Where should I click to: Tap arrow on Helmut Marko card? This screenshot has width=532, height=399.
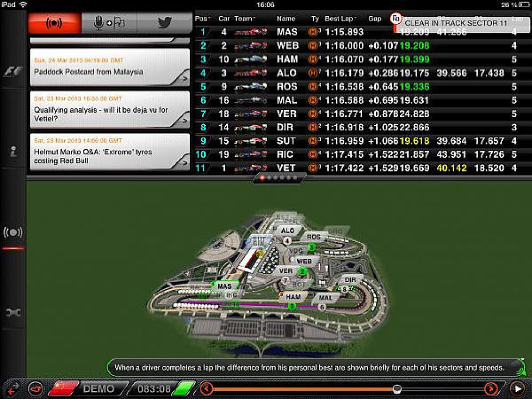click(185, 163)
